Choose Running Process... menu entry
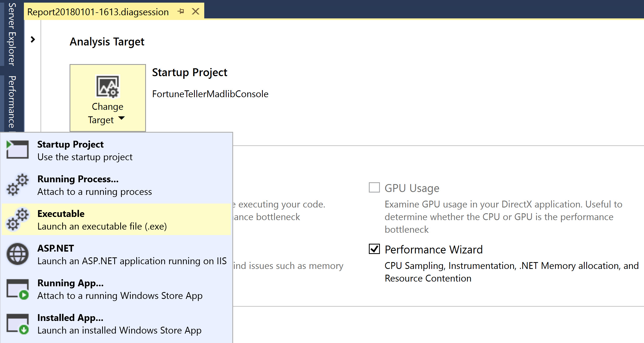 coord(116,185)
